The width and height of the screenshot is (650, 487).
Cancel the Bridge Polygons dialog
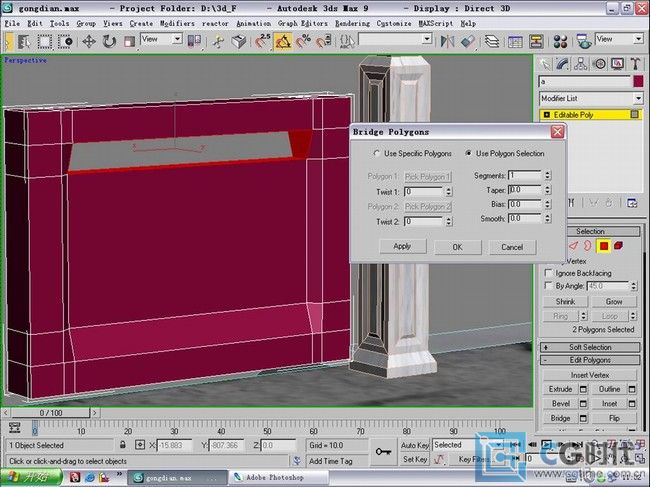pyautogui.click(x=512, y=247)
